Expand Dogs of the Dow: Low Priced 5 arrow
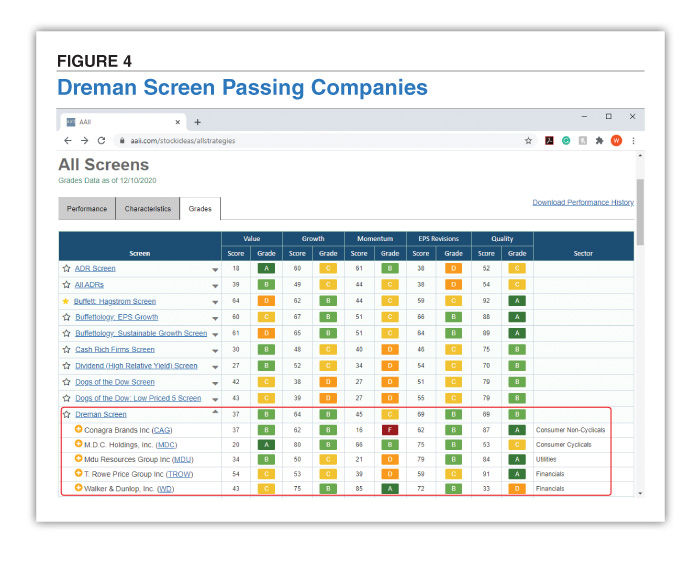The width and height of the screenshot is (700, 563). coord(215,399)
